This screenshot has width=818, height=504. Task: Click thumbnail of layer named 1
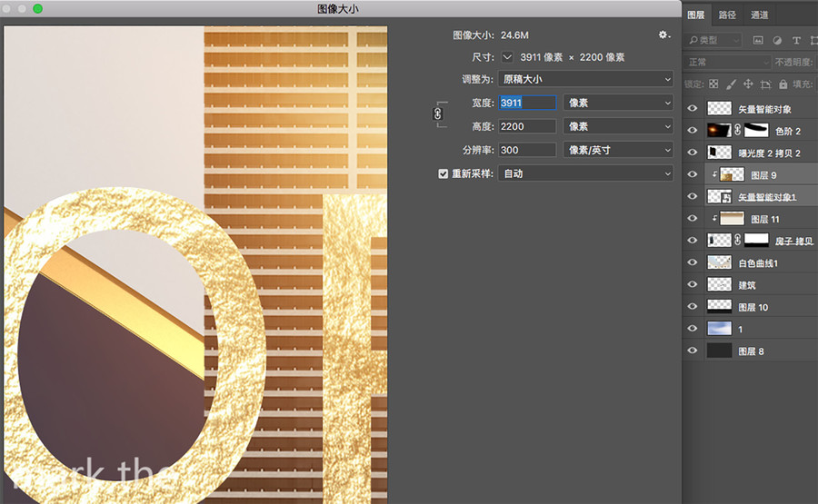tap(720, 329)
